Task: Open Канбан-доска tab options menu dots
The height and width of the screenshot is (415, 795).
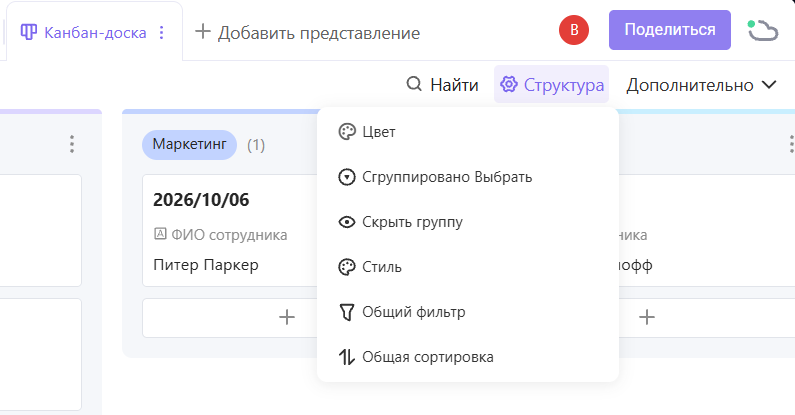Action: point(161,33)
